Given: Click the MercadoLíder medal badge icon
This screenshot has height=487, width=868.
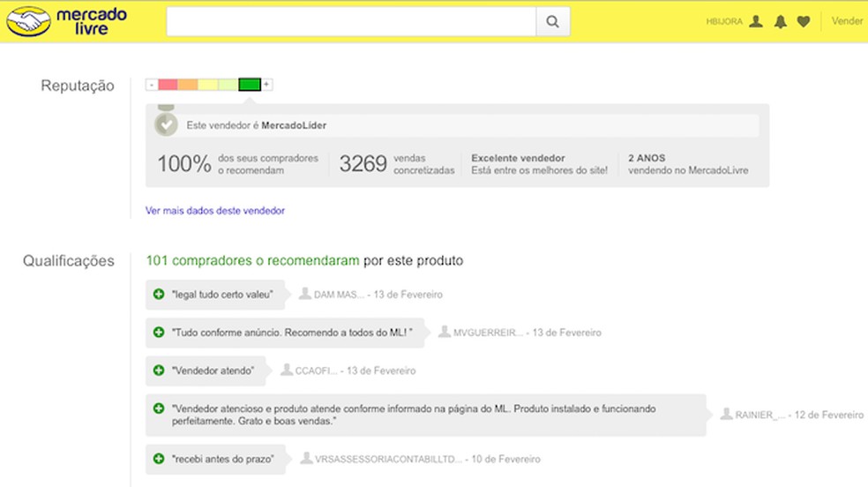Looking at the screenshot, I should 166,123.
